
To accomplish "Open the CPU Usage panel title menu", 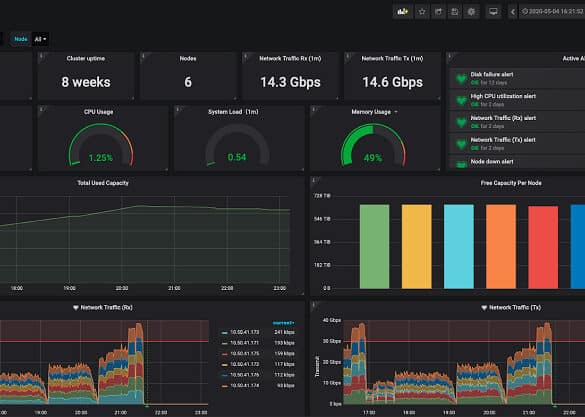I will click(x=98, y=112).
